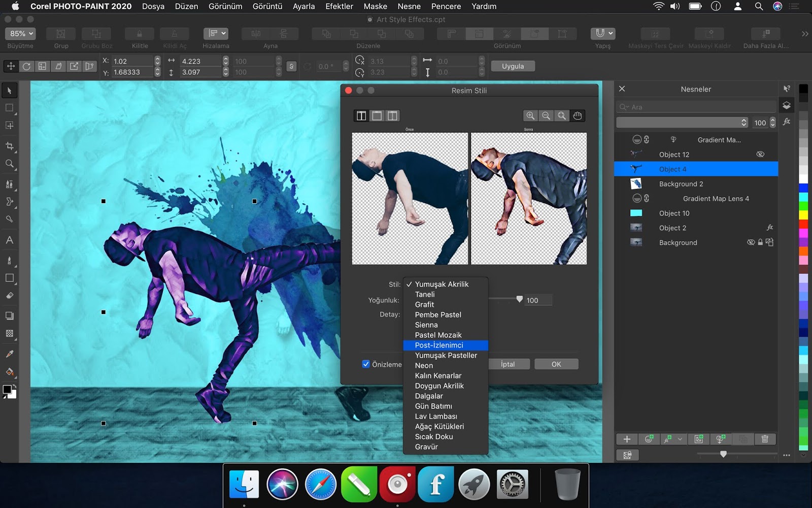Step the opacity 100 value stepper
The image size is (812, 508).
[x=773, y=122]
